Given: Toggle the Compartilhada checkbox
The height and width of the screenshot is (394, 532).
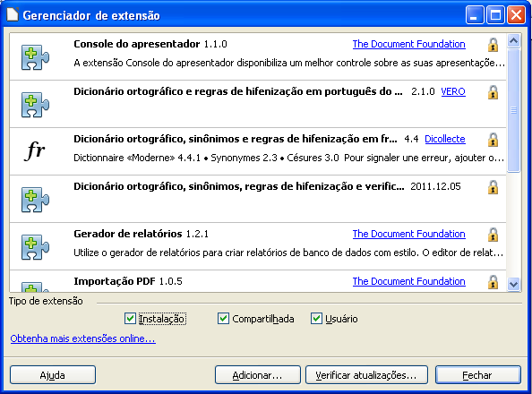Looking at the screenshot, I should pos(223,319).
